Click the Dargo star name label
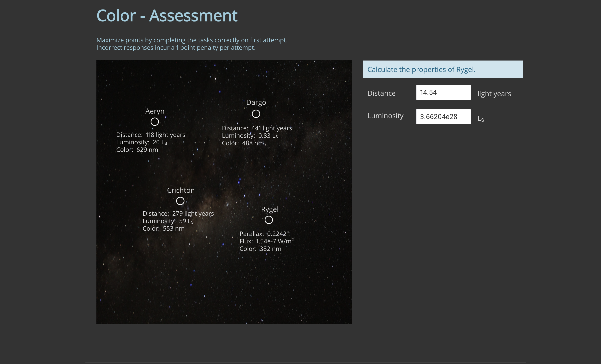 (x=256, y=102)
